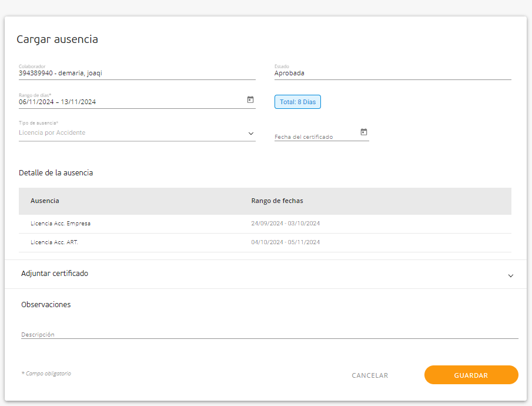Click the Fecha del certificado input

tap(316, 137)
